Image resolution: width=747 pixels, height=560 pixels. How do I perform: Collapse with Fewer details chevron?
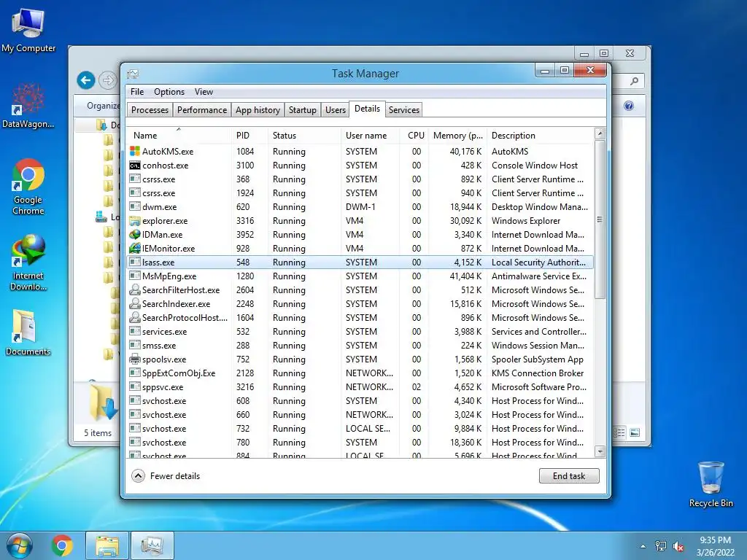coord(138,475)
